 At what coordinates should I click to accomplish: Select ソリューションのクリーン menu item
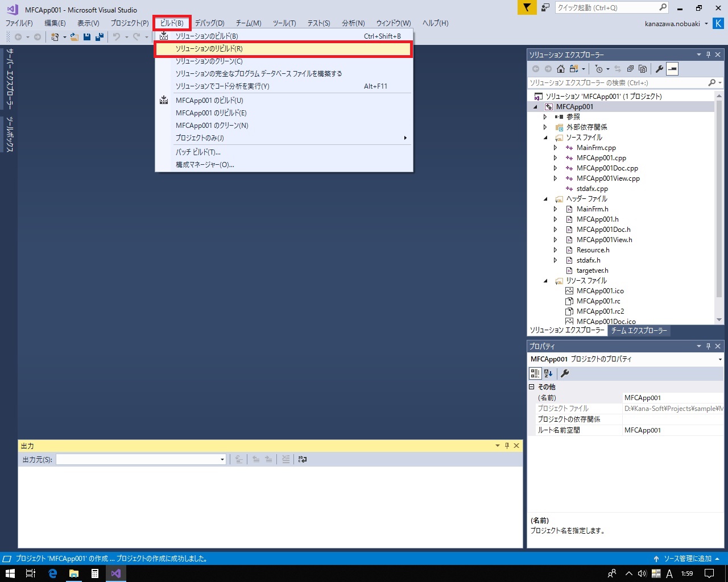(283, 61)
